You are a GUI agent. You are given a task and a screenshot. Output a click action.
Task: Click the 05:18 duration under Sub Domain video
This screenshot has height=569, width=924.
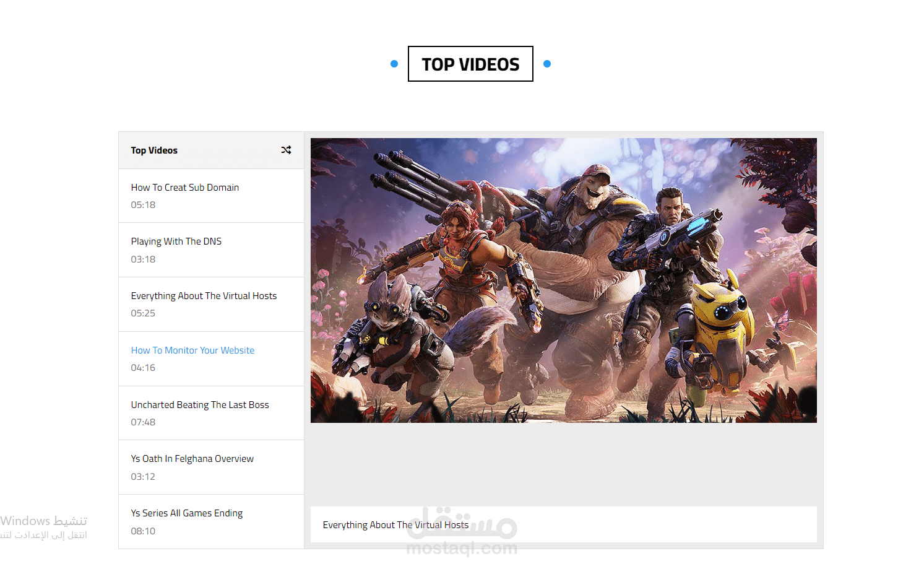point(143,205)
